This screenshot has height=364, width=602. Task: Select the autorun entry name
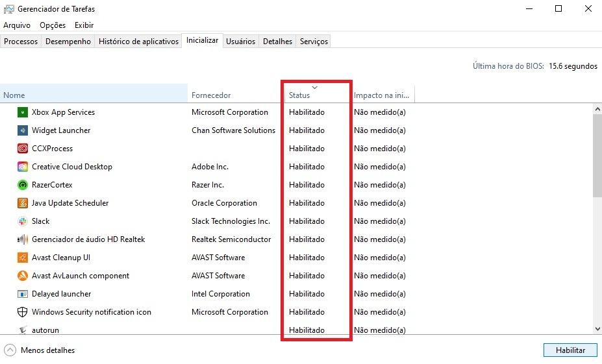coord(45,330)
